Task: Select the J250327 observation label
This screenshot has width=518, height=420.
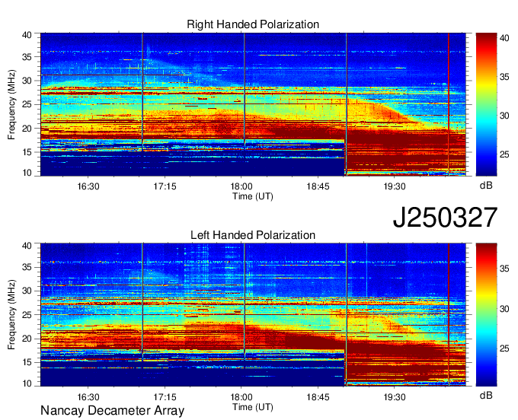Action: (445, 218)
